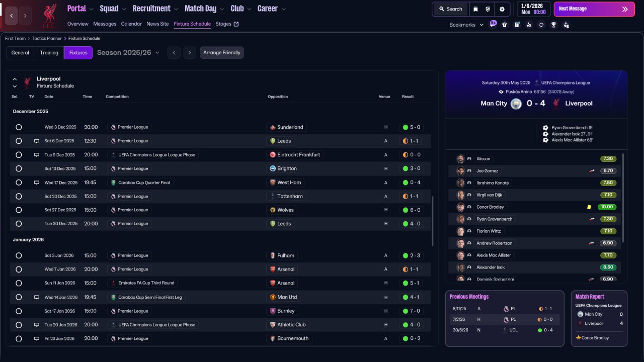Click Alisson's player face icon
The width and height of the screenshot is (644, 362).
pos(460,159)
